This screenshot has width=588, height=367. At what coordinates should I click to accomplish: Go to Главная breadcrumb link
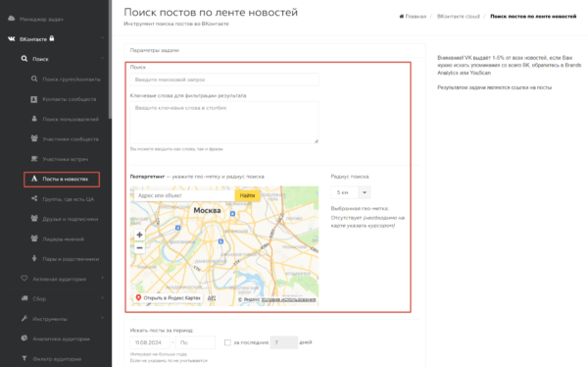pos(416,16)
